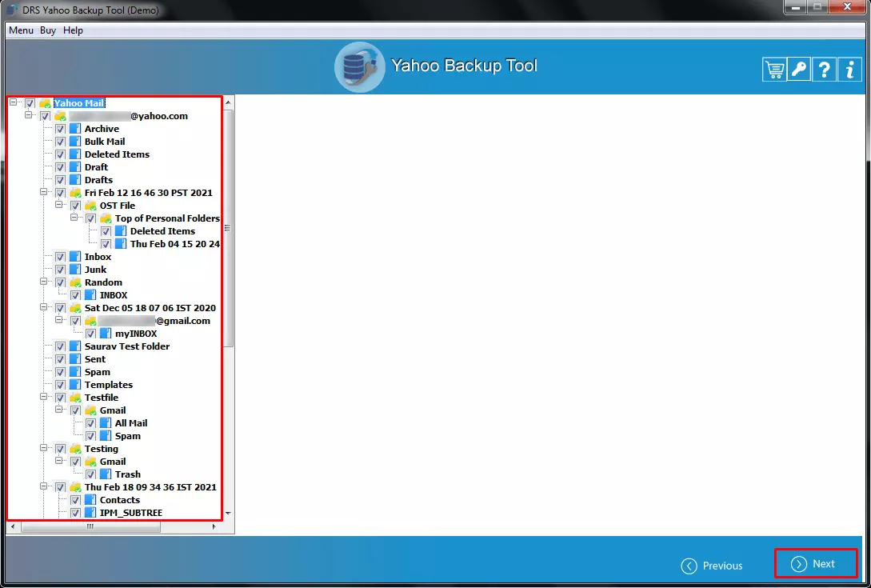Screen dimensions: 871x588
Task: Open the Help menu
Action: coord(73,30)
